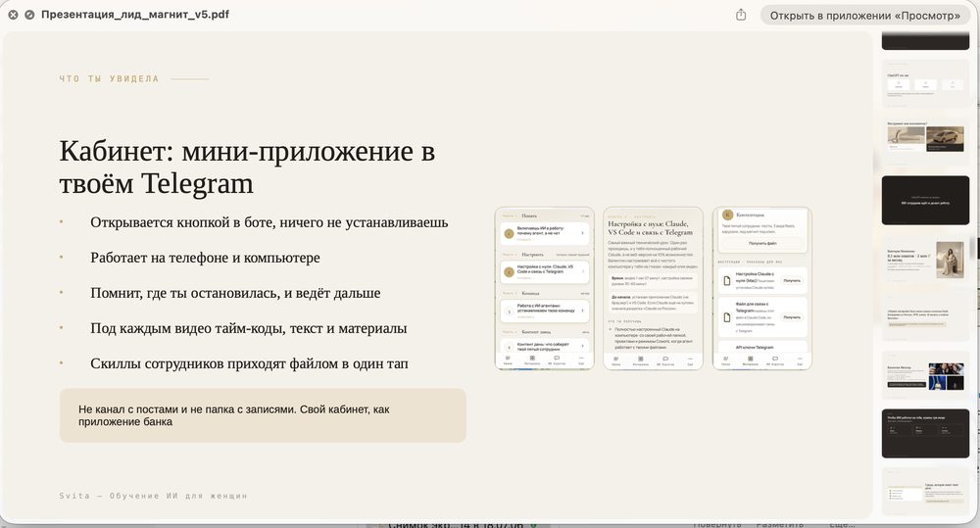Select the dark thumbnail with centered white text
980x528 pixels.
(x=926, y=200)
